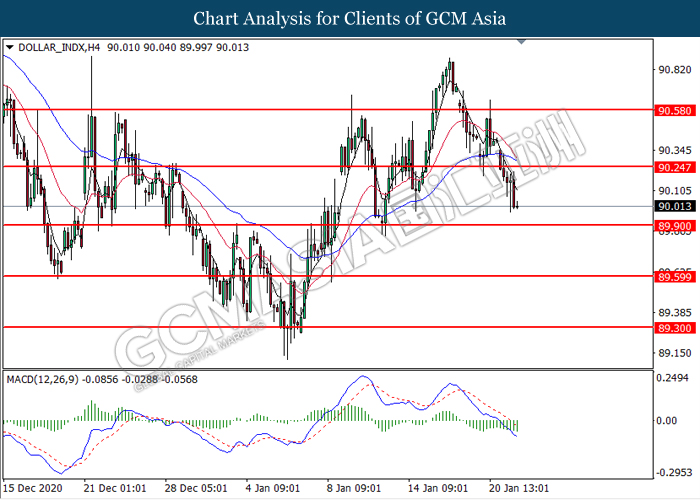Select the DOLLAR_INDX,H4 chart title text
Screen dimensions: 700x500
[x=59, y=47]
